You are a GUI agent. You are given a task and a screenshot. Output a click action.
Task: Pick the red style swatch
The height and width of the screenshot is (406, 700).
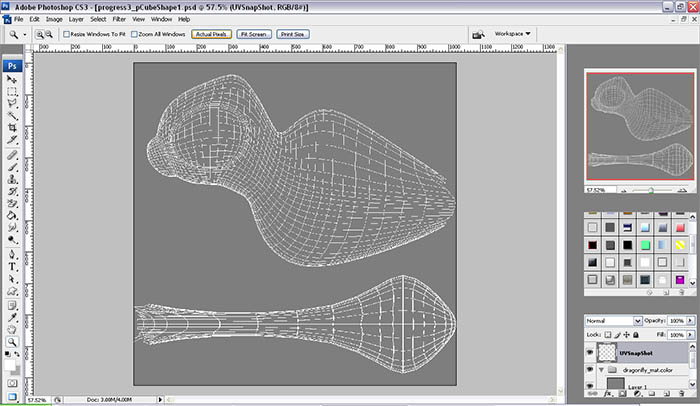click(x=680, y=228)
